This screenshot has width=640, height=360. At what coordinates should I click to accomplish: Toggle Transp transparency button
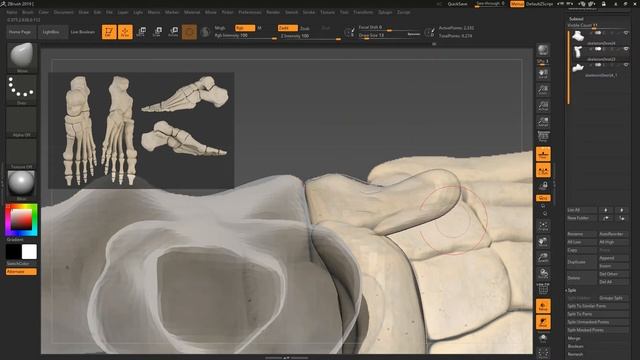point(543,306)
